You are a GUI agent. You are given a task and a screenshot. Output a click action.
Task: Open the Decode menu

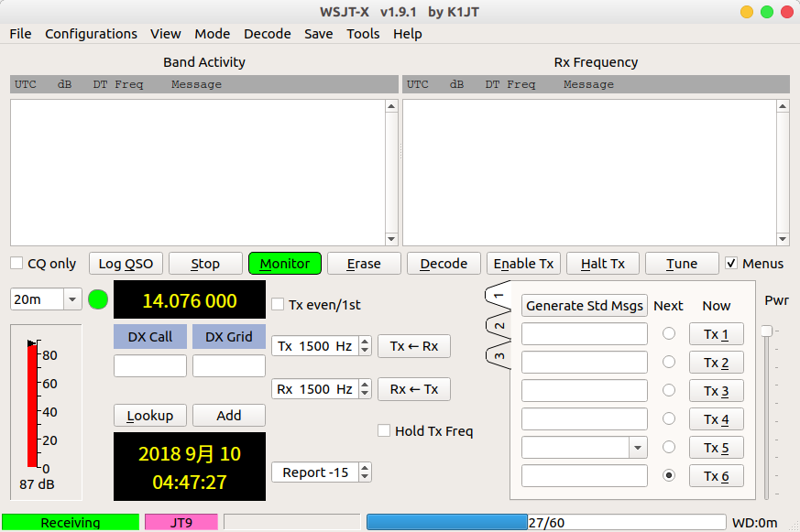(268, 34)
